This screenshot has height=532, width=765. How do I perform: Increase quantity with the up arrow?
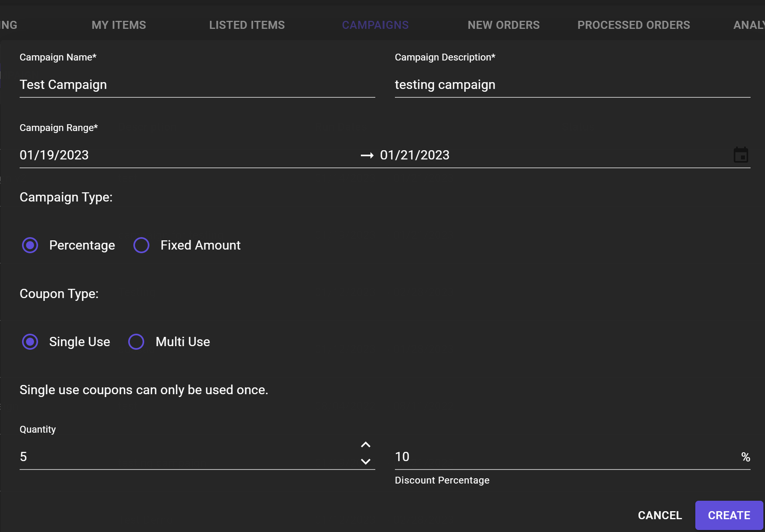tap(365, 445)
